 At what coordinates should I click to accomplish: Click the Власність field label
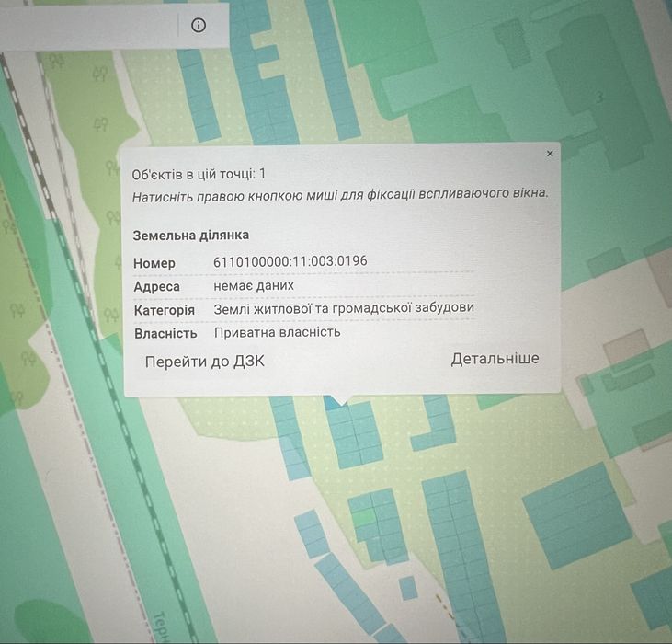(165, 333)
